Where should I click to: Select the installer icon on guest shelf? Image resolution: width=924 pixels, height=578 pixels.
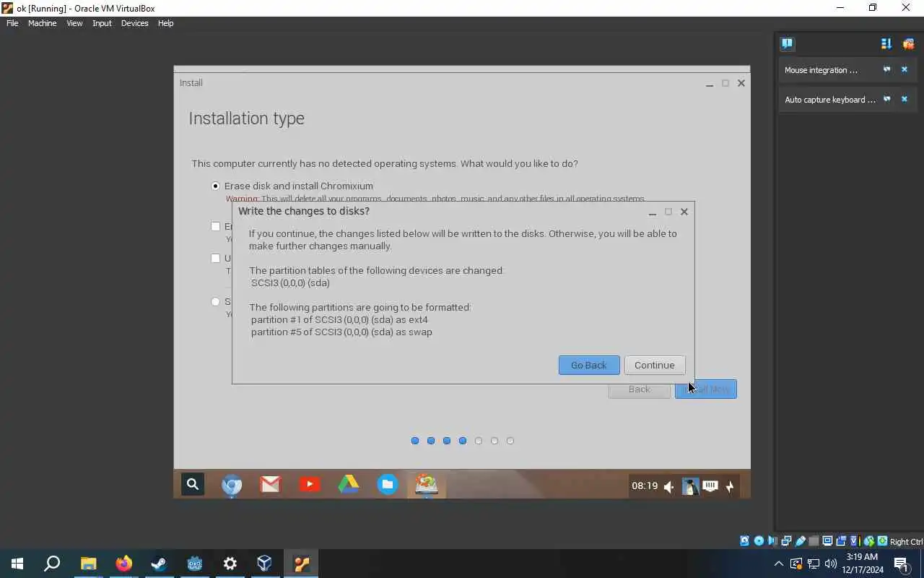tap(427, 485)
